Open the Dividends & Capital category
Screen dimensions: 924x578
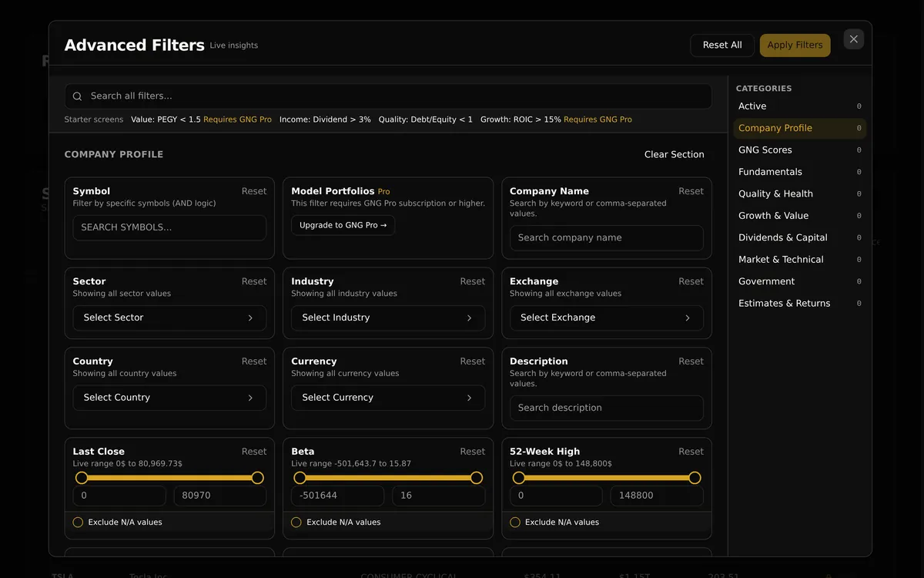[x=799, y=238]
